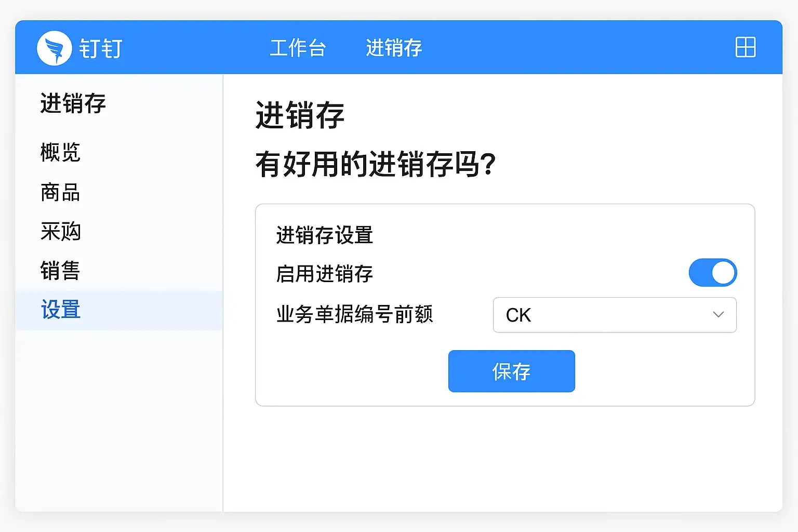The image size is (798, 532).
Task: Open 概览 in the sidebar
Action: point(60,153)
